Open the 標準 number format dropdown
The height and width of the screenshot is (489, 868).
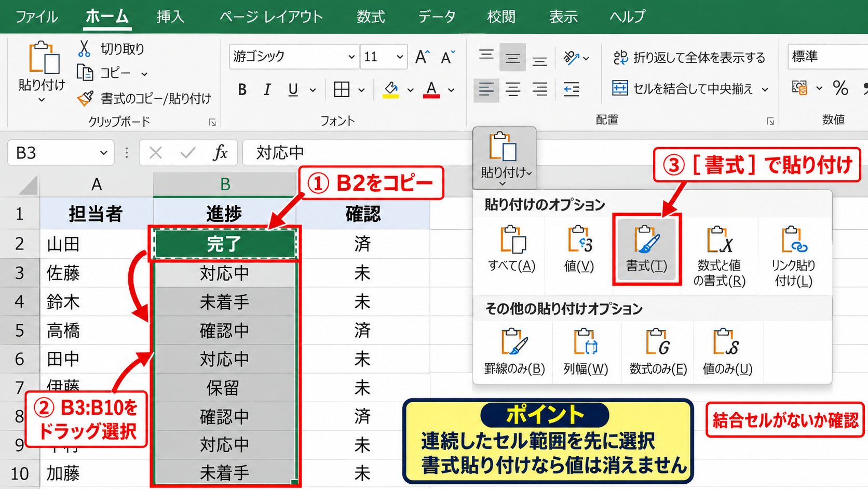828,56
